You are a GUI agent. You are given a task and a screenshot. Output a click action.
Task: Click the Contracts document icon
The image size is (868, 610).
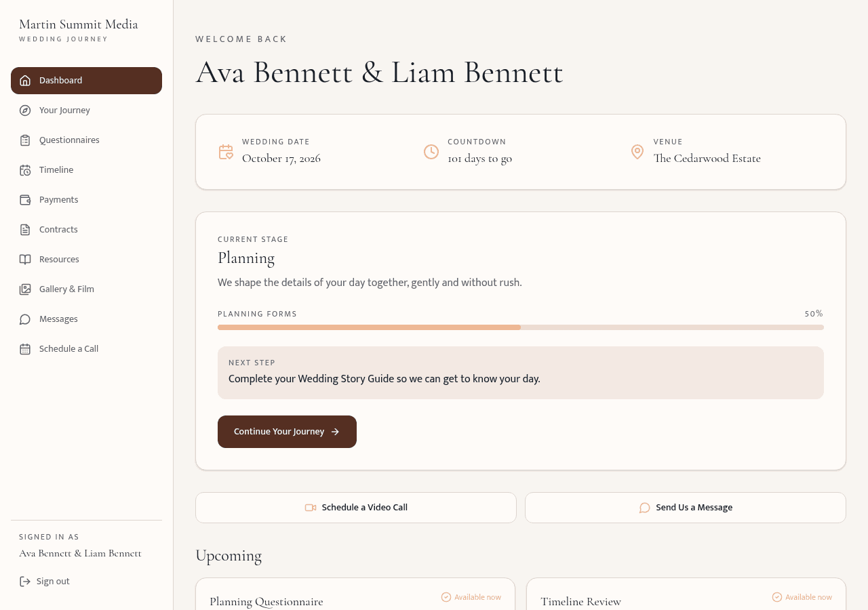click(25, 230)
